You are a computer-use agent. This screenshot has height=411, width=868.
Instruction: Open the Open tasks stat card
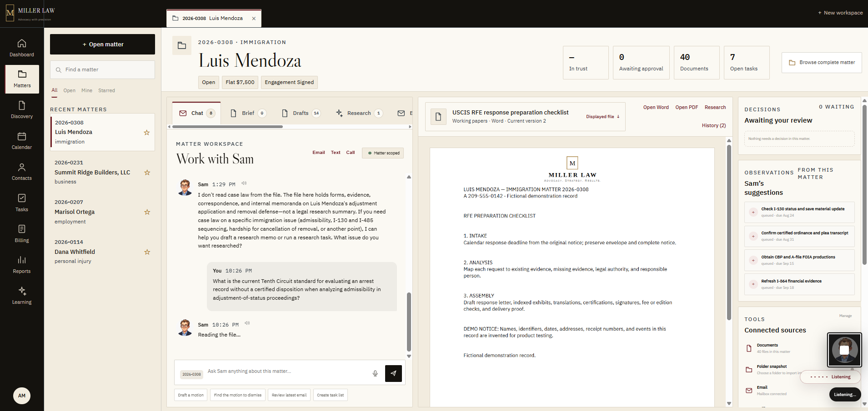click(x=747, y=63)
